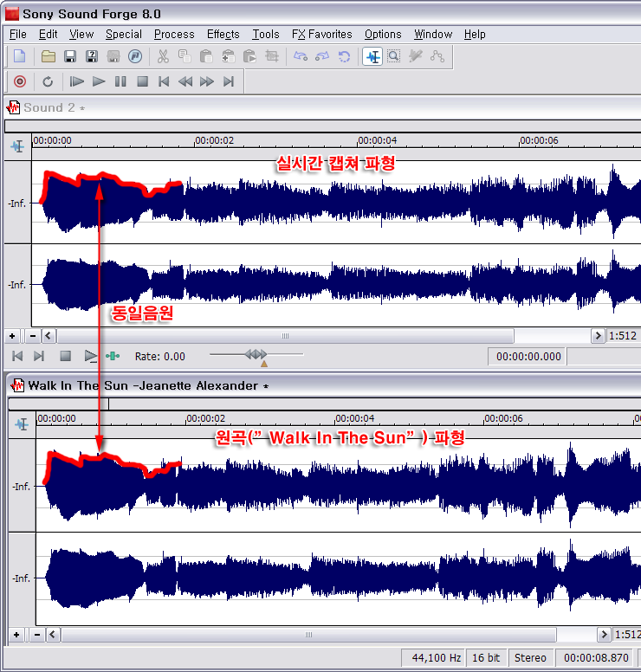
Task: Undo the last action
Action: click(x=300, y=56)
